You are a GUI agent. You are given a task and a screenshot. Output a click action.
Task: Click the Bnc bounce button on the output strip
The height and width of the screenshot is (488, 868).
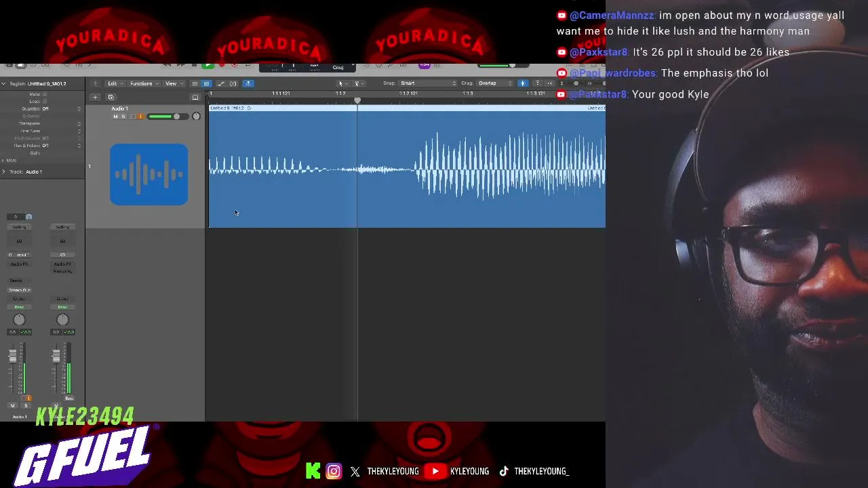(x=69, y=399)
